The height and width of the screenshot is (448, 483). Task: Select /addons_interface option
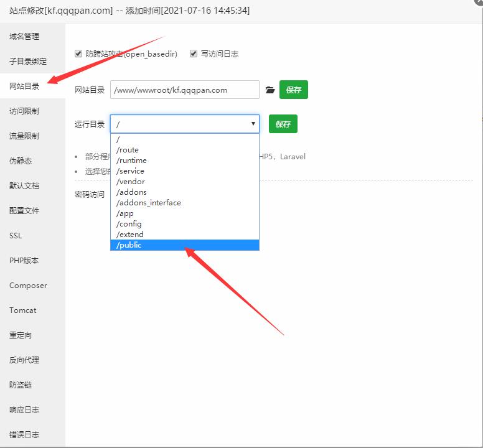[184, 203]
